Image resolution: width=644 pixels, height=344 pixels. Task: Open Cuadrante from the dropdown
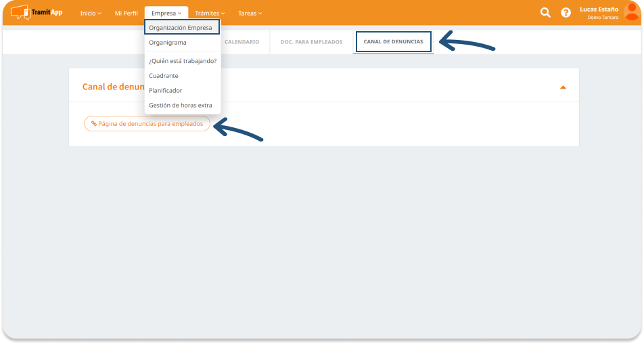(x=164, y=76)
